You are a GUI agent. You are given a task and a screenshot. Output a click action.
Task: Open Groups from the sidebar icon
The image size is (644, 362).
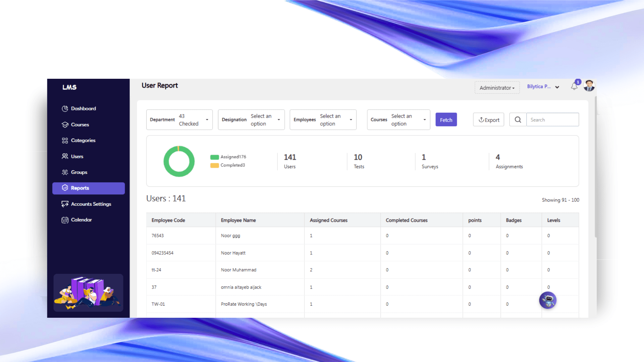(65, 172)
